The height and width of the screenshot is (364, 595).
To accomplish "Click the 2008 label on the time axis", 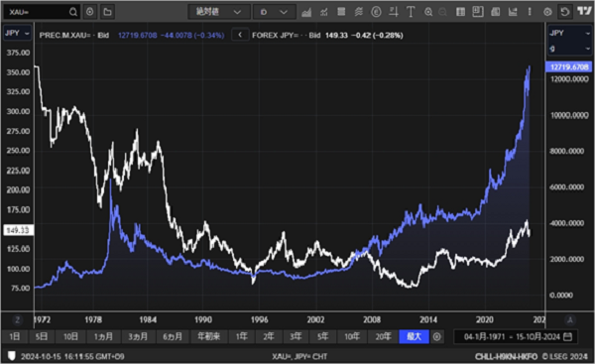I will [x=372, y=320].
